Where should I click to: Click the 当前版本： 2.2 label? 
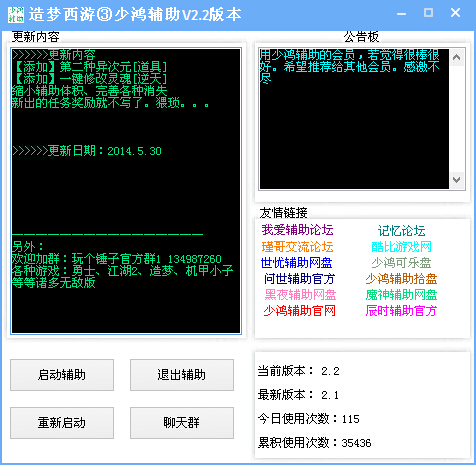pos(298,371)
